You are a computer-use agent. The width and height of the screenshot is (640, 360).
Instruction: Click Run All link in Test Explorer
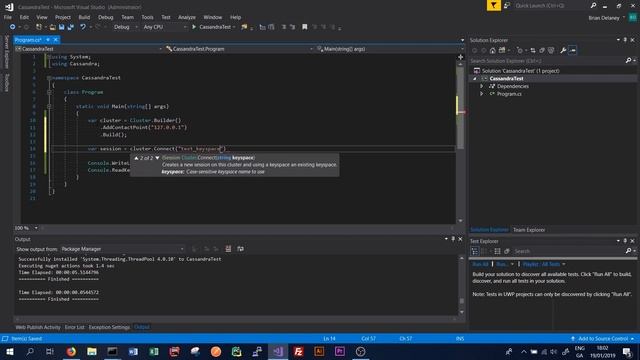[480, 264]
